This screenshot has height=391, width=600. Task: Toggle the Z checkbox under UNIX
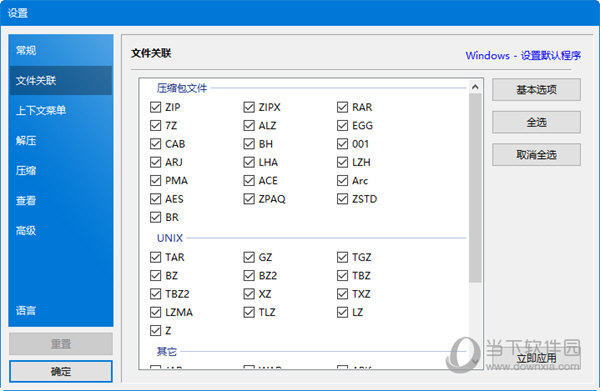pyautogui.click(x=155, y=331)
